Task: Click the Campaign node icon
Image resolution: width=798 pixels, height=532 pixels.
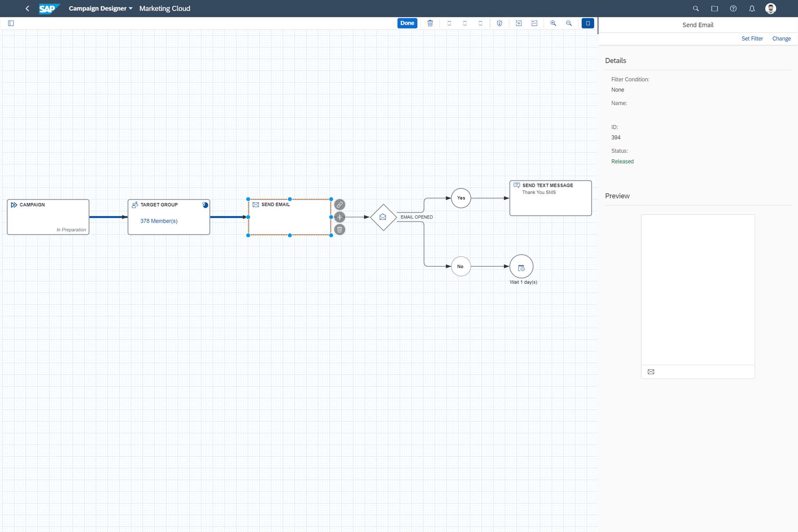Action: pyautogui.click(x=12, y=204)
